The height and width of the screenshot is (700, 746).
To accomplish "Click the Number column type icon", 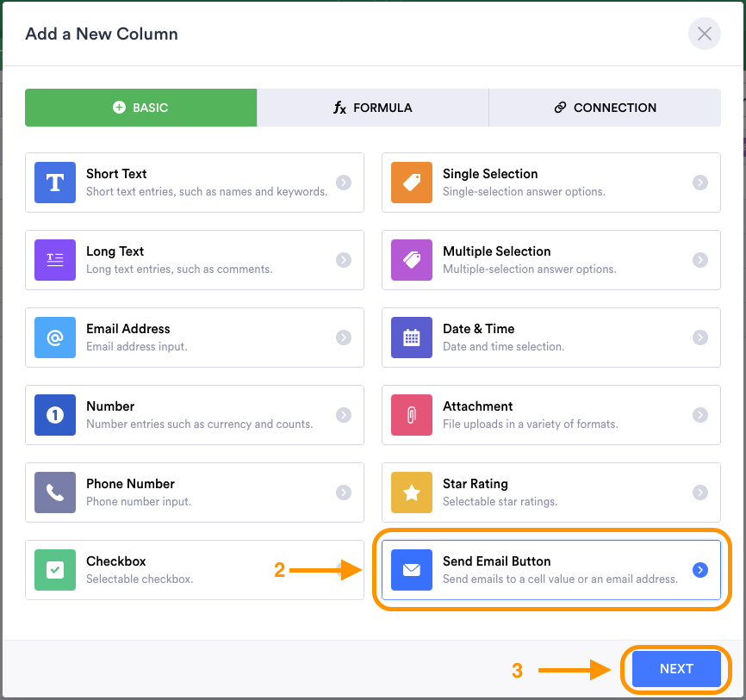I will point(53,415).
